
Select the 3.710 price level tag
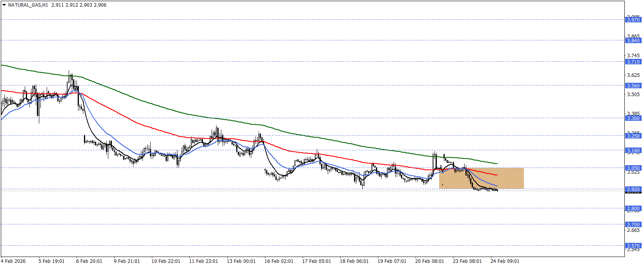[633, 62]
